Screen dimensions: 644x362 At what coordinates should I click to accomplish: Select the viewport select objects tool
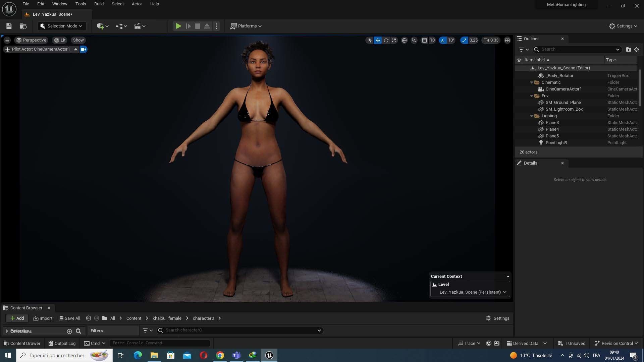coord(370,40)
